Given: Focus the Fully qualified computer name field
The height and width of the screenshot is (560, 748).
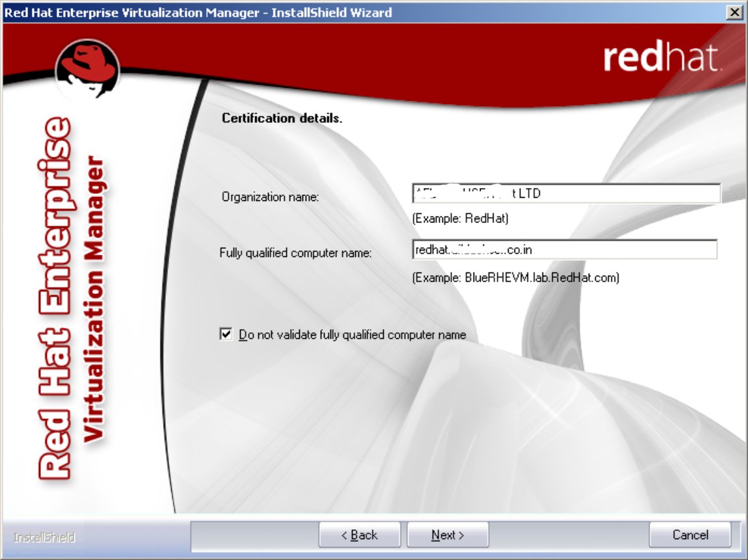Looking at the screenshot, I should pos(565,250).
